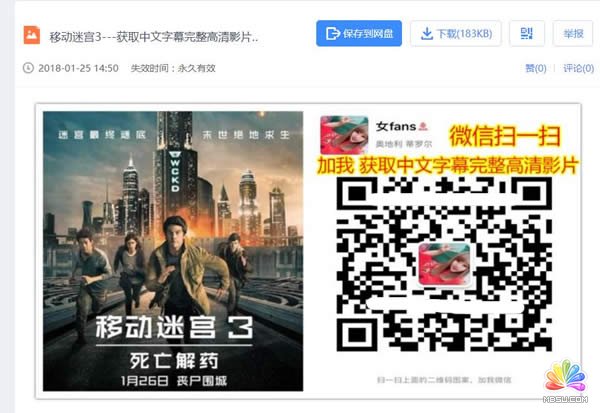Click the Maze Runner movie poster image
Viewport: 600px width, 413px height.
173,251
